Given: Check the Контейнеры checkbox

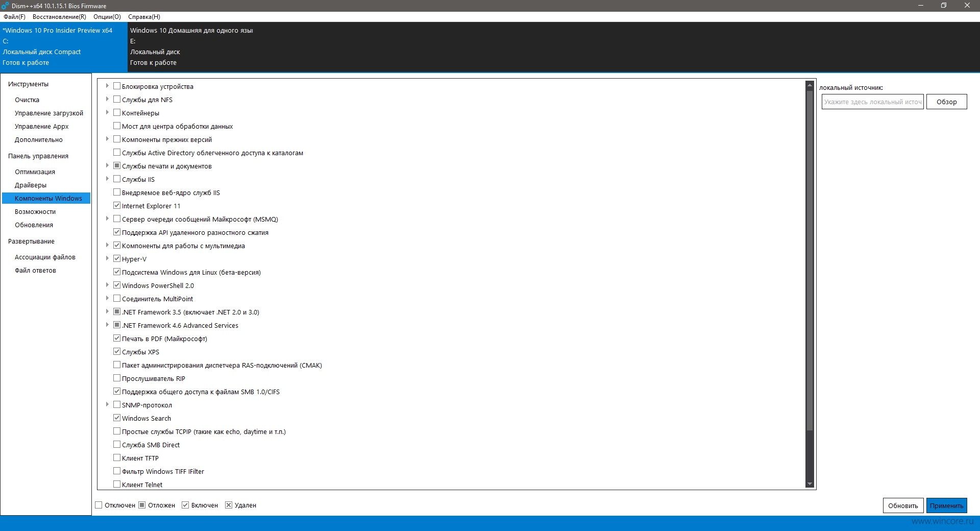Looking at the screenshot, I should 117,112.
